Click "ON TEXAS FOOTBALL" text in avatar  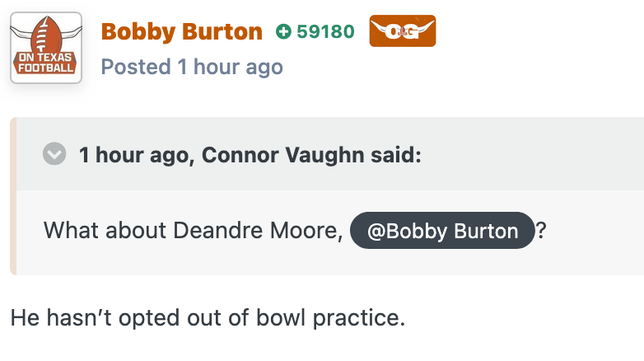coord(45,63)
